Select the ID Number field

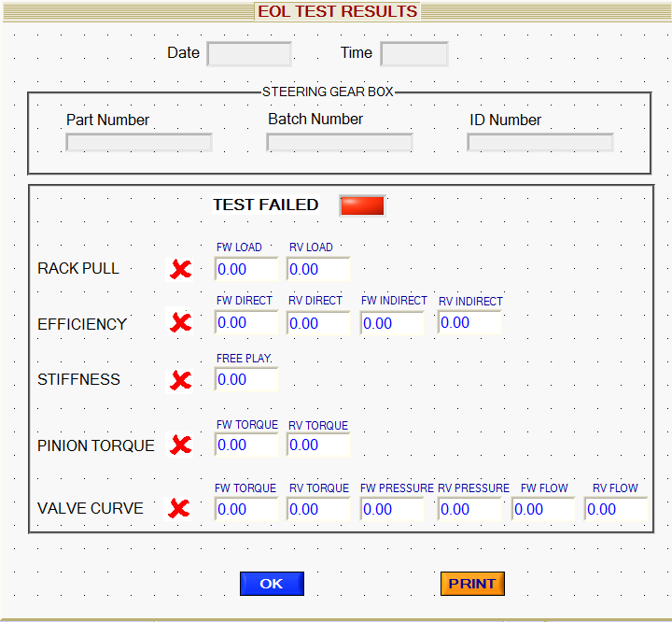pos(540,143)
